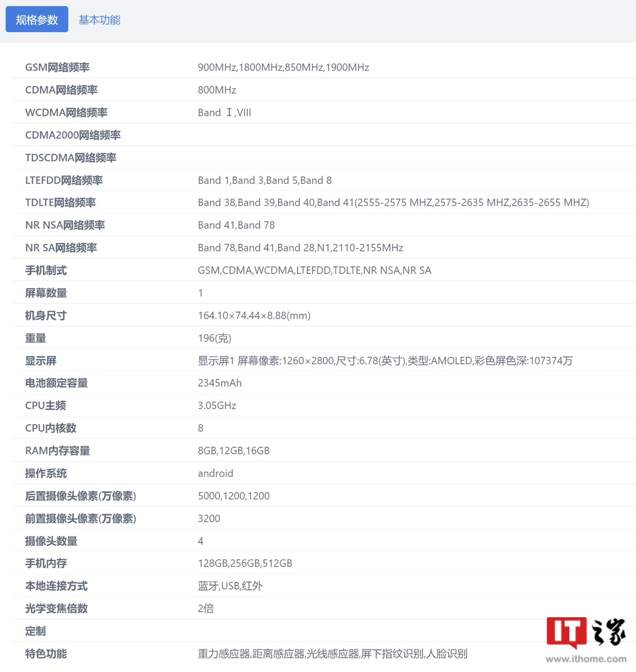This screenshot has height=672, width=636.
Task: Click the 800MHz value
Action: (217, 90)
